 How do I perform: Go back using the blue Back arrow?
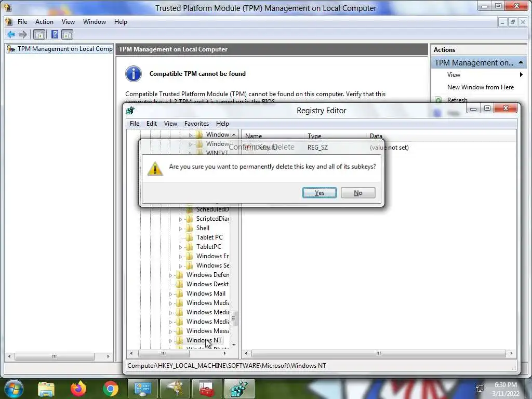click(x=11, y=34)
